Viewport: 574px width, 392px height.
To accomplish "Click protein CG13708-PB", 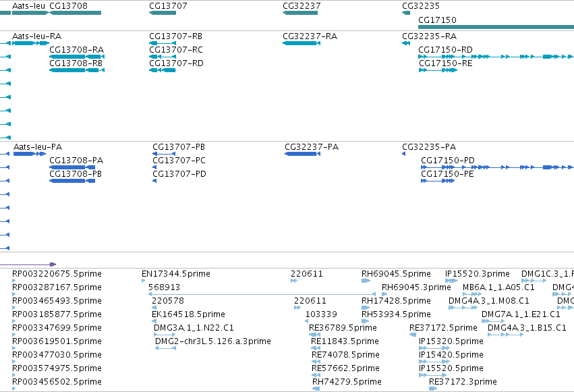I will tap(72, 181).
